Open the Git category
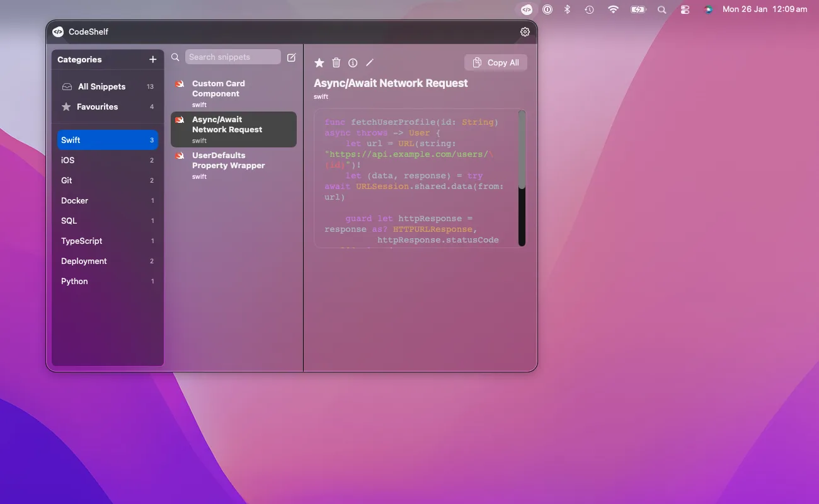The width and height of the screenshot is (819, 504). [x=66, y=180]
